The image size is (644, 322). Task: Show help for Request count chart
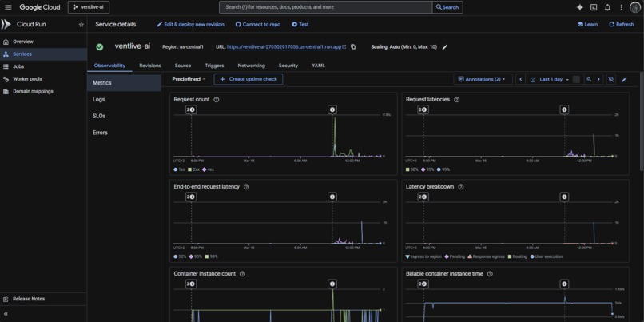pos(217,99)
